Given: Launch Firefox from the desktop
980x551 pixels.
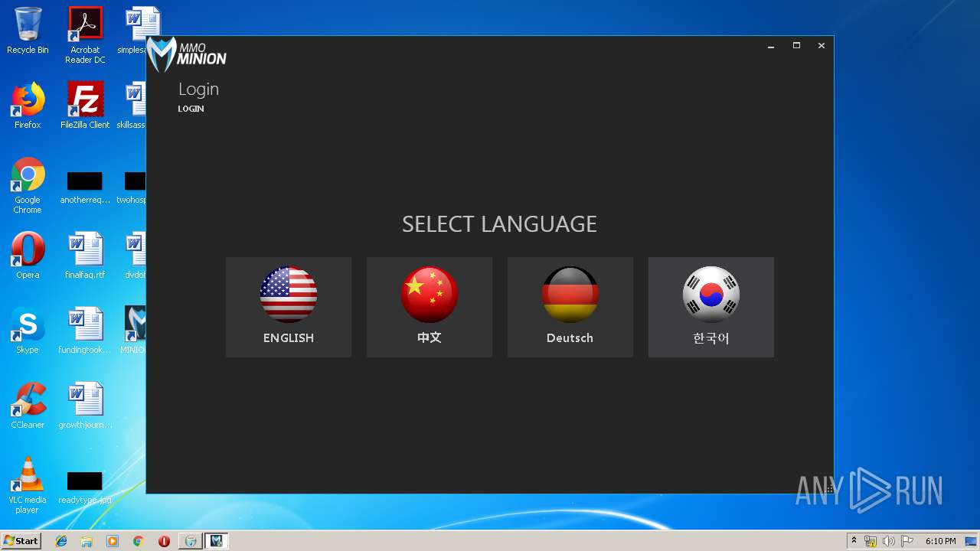Looking at the screenshot, I should pyautogui.click(x=28, y=106).
